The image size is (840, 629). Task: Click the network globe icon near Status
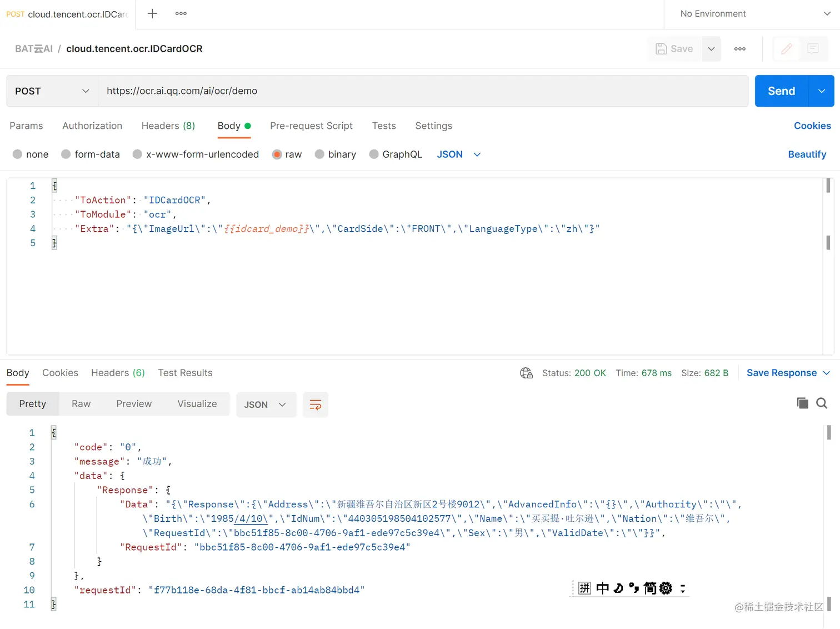pos(526,373)
